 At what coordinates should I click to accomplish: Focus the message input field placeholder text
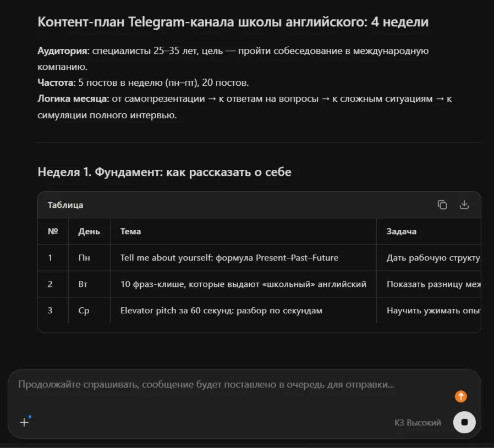(x=206, y=384)
